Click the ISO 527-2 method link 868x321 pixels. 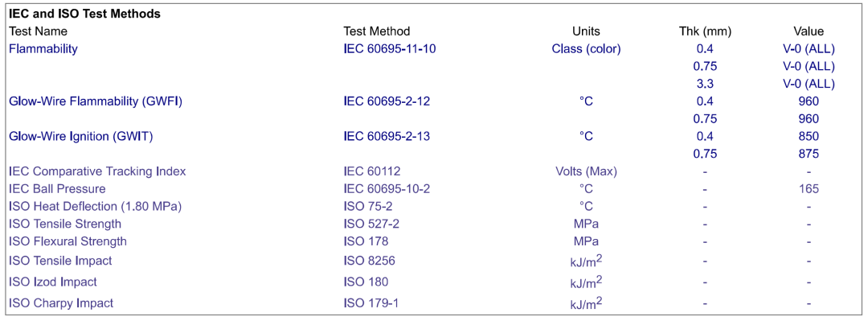371,224
